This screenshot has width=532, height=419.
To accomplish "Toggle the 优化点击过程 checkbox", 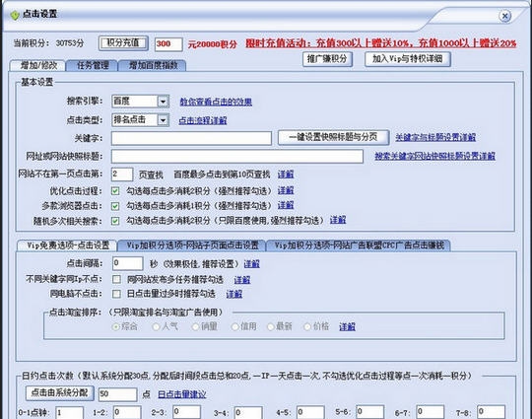I will 115,191.
